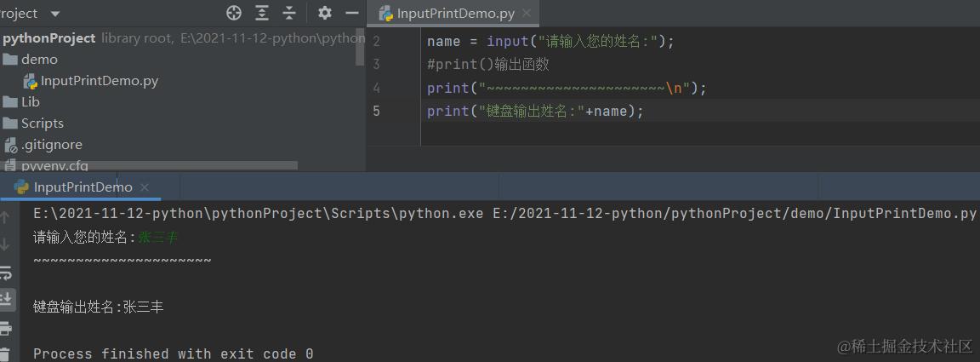Hide the Project tool window
Viewport: 980px width, 362px height.
352,13
